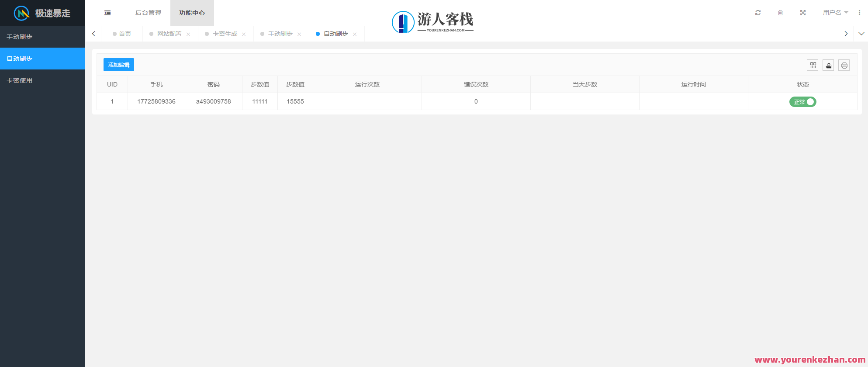Image resolution: width=868 pixels, height=367 pixels.
Task: Click the 极速暴走 logo
Action: click(42, 13)
